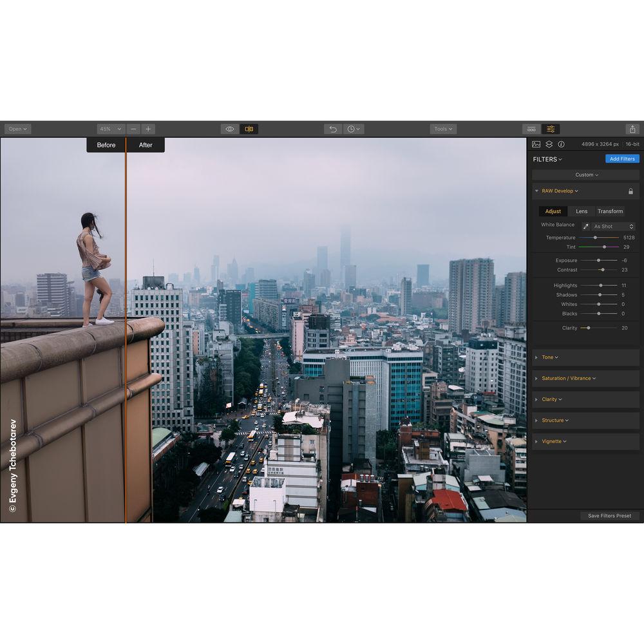Select the Transform tab
Screen dimensions: 644x644
610,211
